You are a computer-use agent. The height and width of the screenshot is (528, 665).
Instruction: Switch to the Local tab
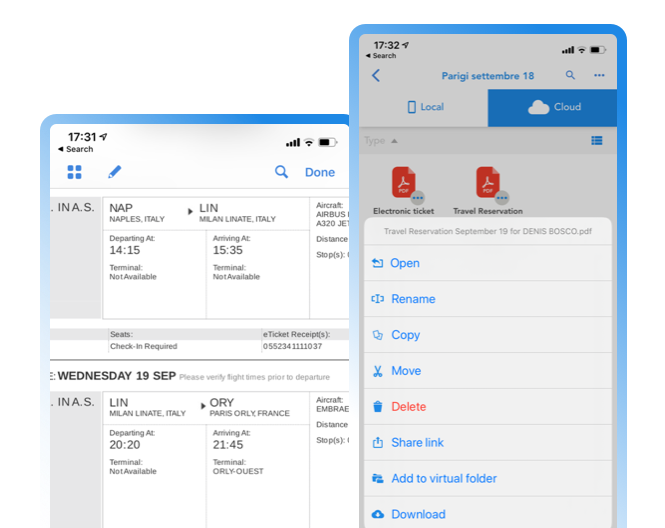click(x=425, y=107)
